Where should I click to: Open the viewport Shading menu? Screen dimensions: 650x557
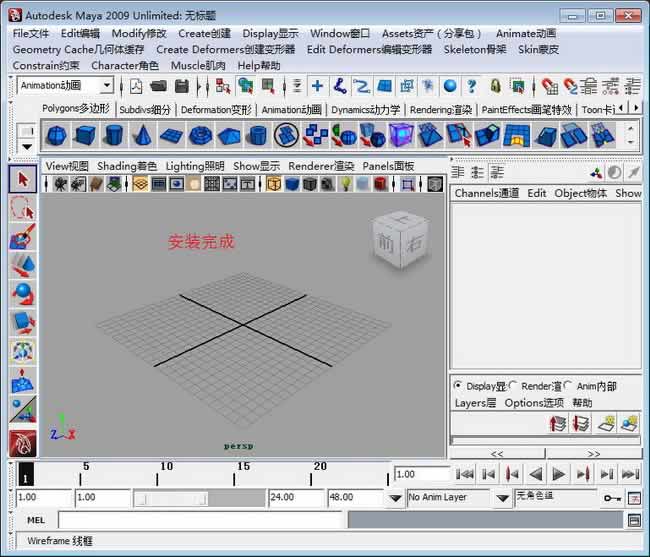[x=127, y=166]
